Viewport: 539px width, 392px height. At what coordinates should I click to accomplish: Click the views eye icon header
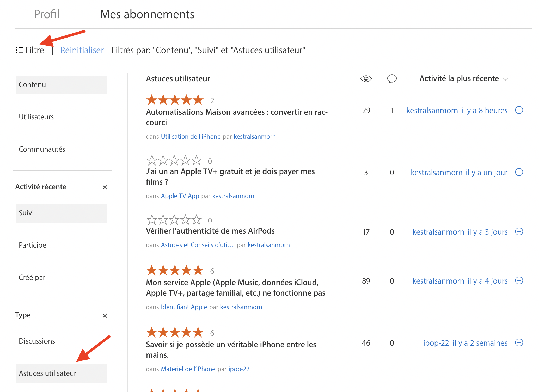point(366,79)
